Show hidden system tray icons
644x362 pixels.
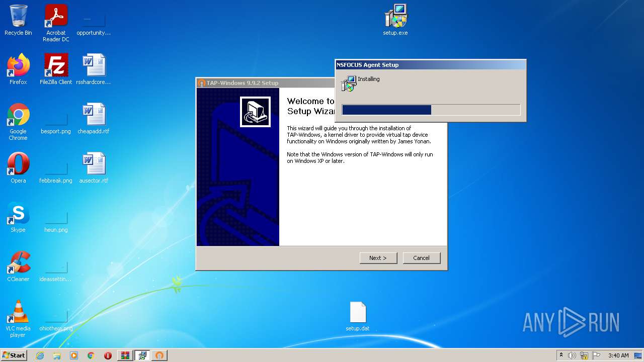tap(561, 355)
